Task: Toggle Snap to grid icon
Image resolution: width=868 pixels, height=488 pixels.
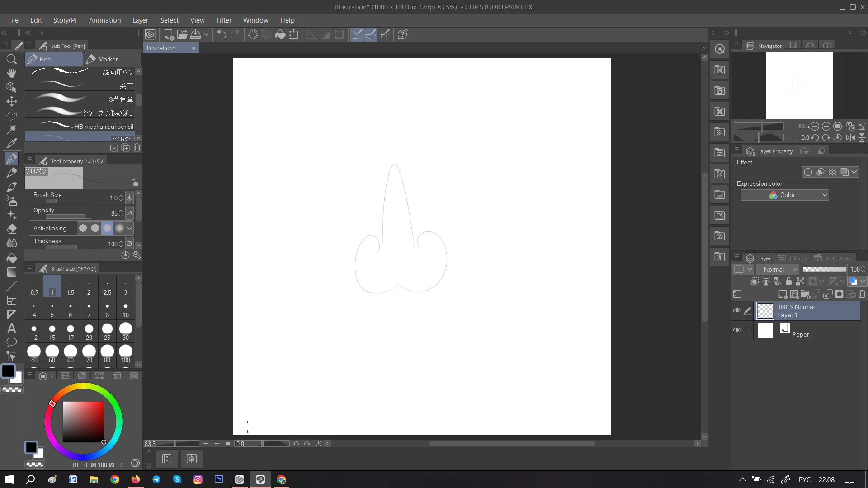Action: (x=385, y=34)
